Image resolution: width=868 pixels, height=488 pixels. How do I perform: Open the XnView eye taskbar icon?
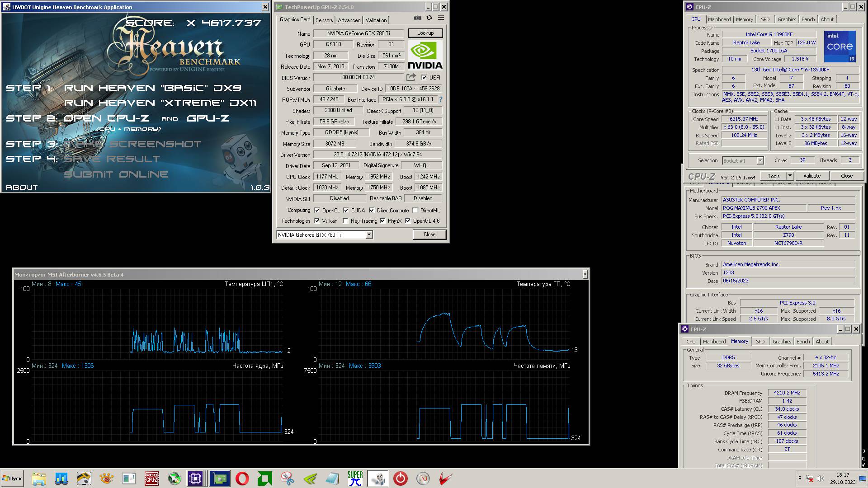[107, 479]
